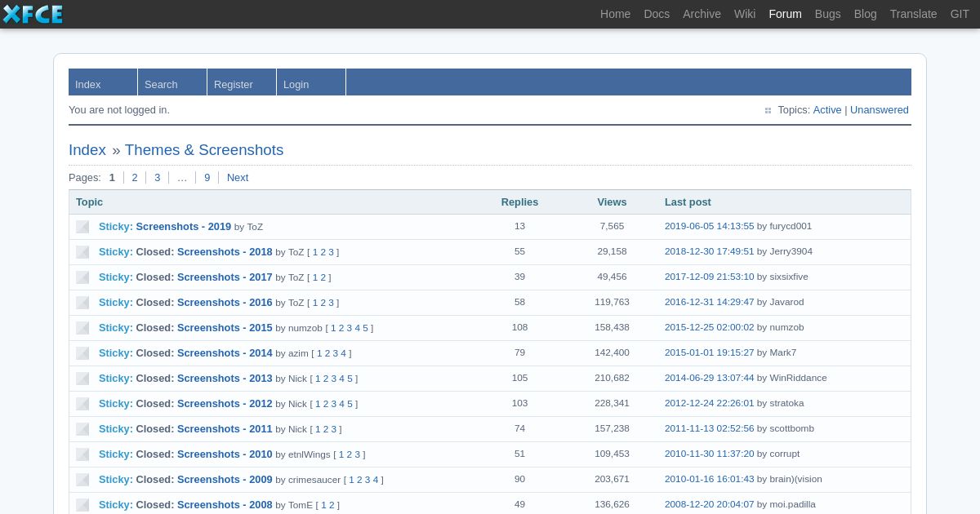
Task: Open last post 2014-06-29 13:07:44
Action: click(x=709, y=378)
